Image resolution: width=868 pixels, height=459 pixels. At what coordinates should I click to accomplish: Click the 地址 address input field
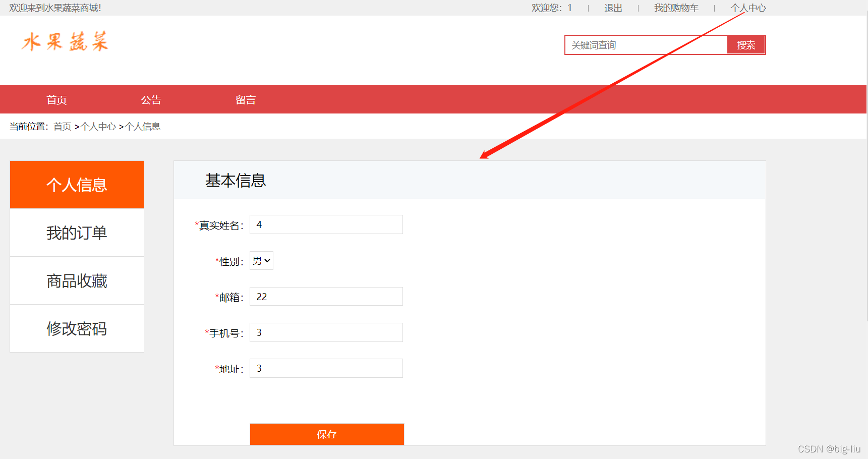(326, 368)
